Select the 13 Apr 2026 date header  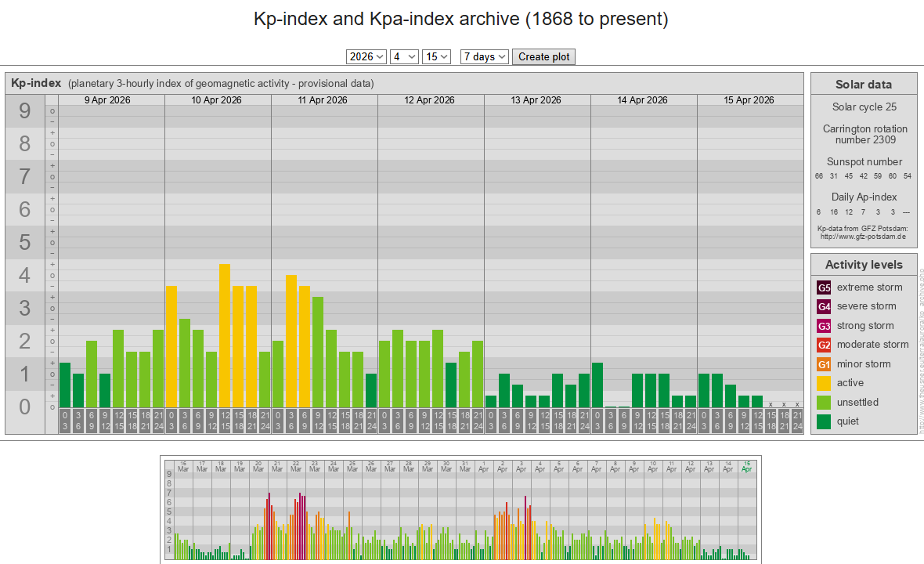point(536,100)
